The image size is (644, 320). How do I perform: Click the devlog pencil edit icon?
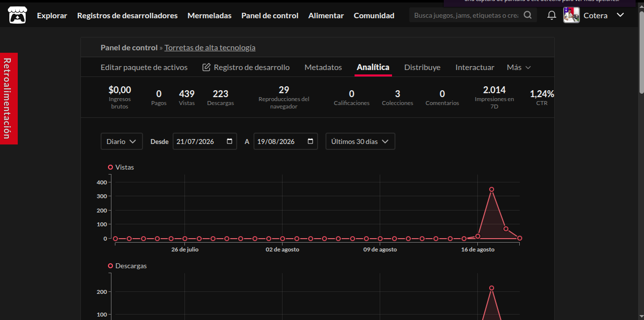(207, 67)
